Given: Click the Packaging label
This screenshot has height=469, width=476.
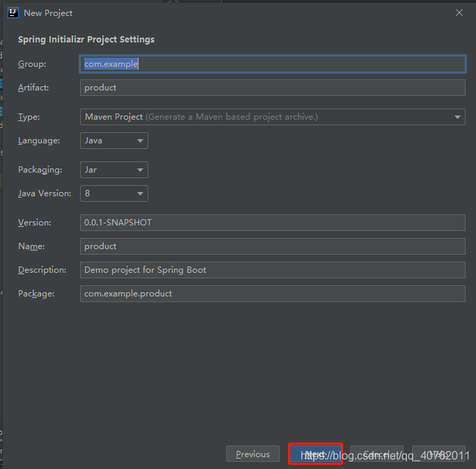Looking at the screenshot, I should [x=40, y=170].
